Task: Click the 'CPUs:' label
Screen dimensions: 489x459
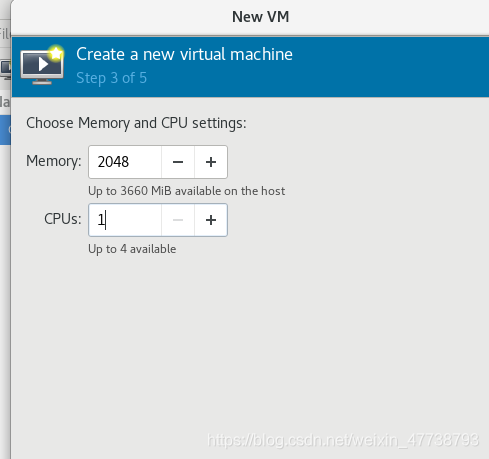Action: (63, 219)
